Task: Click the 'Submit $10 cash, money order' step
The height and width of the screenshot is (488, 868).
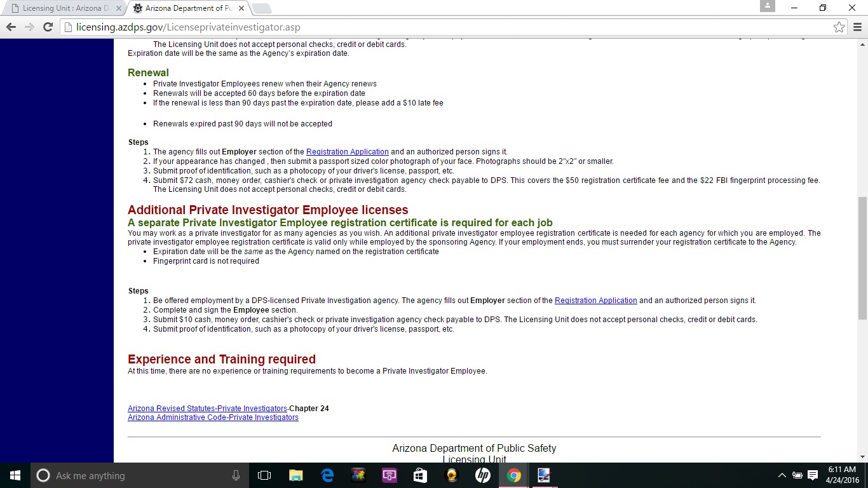Action: point(455,320)
